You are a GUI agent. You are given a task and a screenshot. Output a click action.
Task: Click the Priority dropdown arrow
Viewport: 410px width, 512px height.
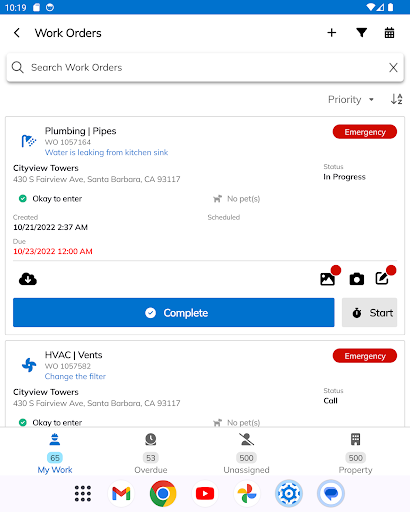(x=371, y=99)
